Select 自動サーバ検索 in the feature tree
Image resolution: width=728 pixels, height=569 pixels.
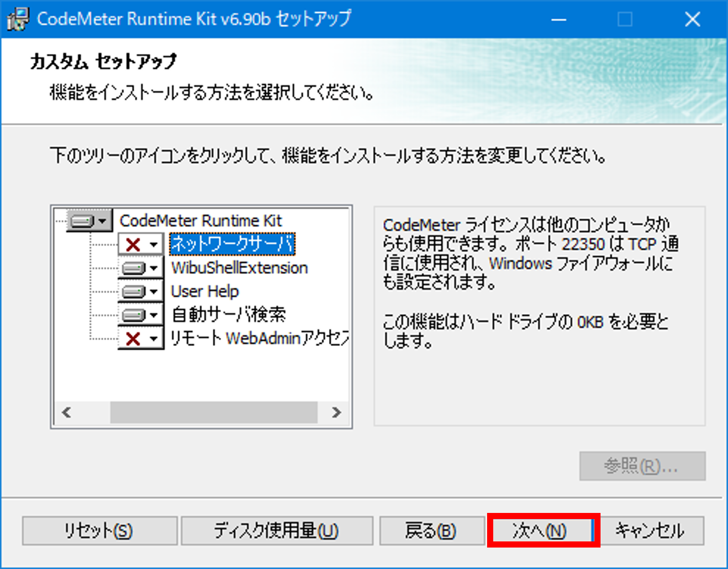click(228, 315)
